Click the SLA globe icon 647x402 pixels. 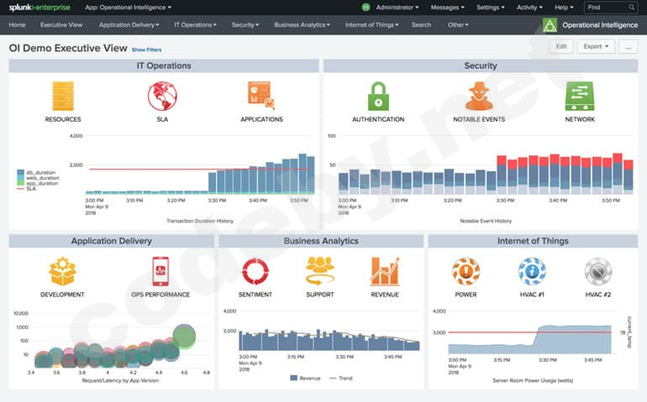163,96
